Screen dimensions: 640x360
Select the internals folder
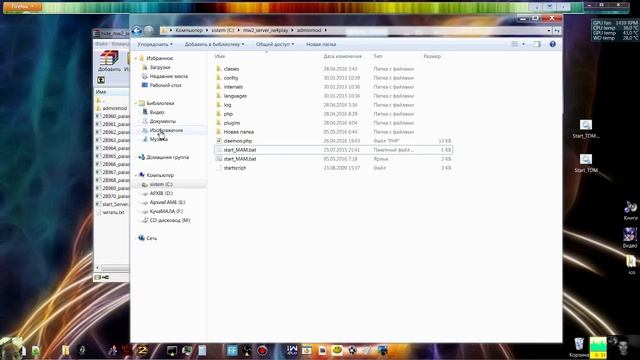click(233, 87)
